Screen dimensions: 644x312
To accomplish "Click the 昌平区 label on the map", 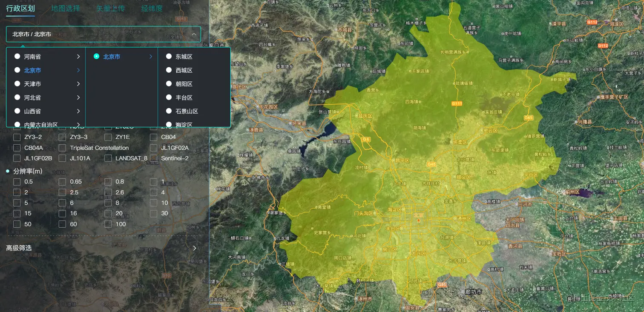I will 402,160.
